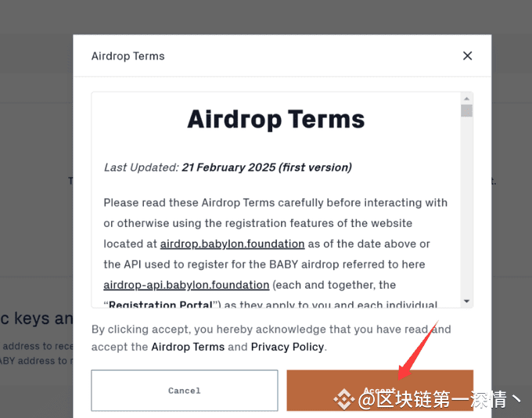The height and width of the screenshot is (418, 532).
Task: Click the scrollbar up arrow in terms box
Action: coord(466,99)
